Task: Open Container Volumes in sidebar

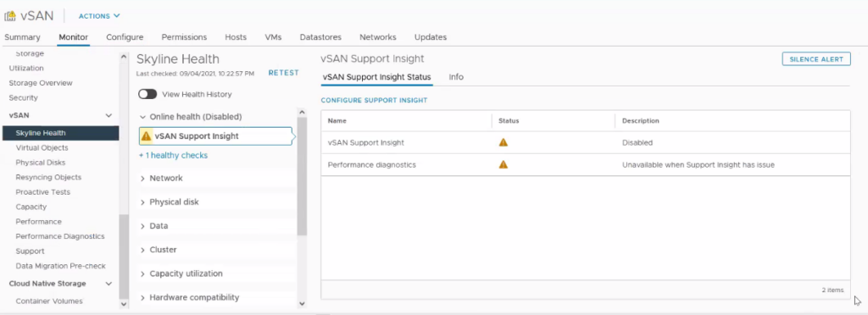Action: tap(49, 301)
